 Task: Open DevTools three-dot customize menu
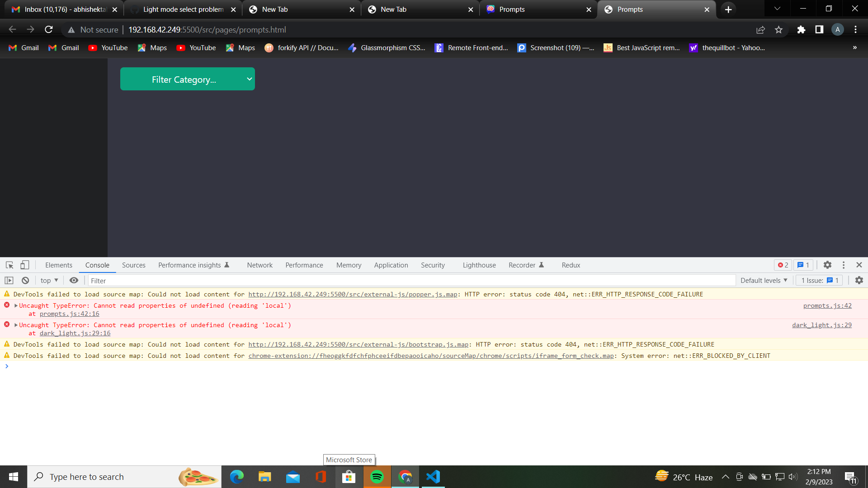pyautogui.click(x=843, y=265)
